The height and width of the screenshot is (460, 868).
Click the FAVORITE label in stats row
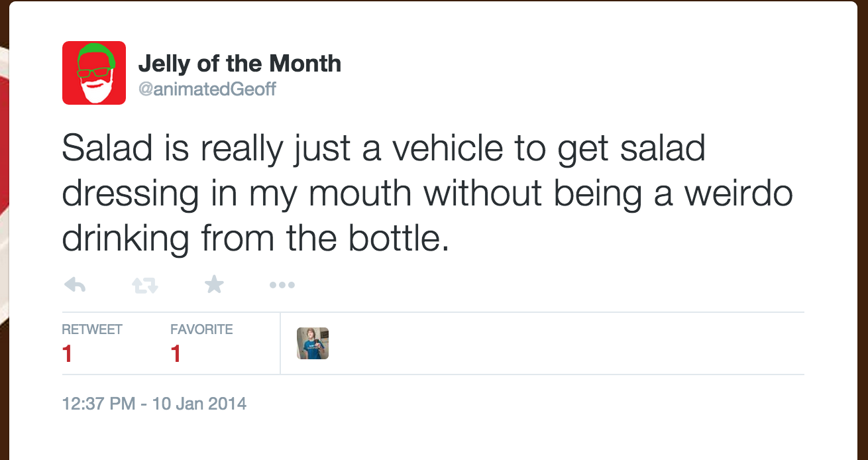click(201, 329)
